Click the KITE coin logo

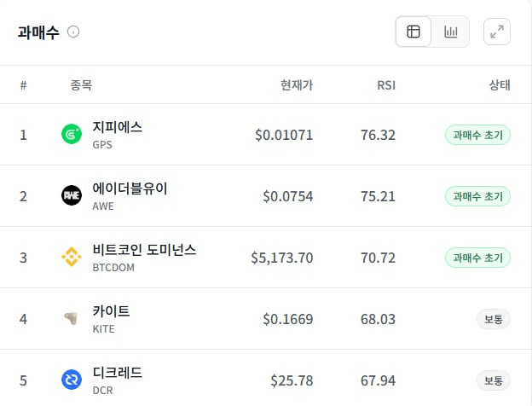pos(72,319)
